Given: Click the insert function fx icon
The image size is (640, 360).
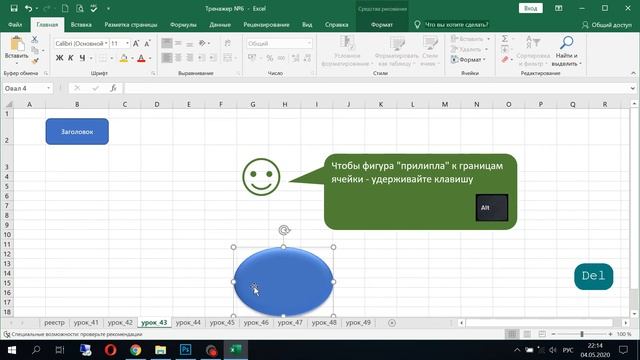Looking at the screenshot, I should 113,88.
